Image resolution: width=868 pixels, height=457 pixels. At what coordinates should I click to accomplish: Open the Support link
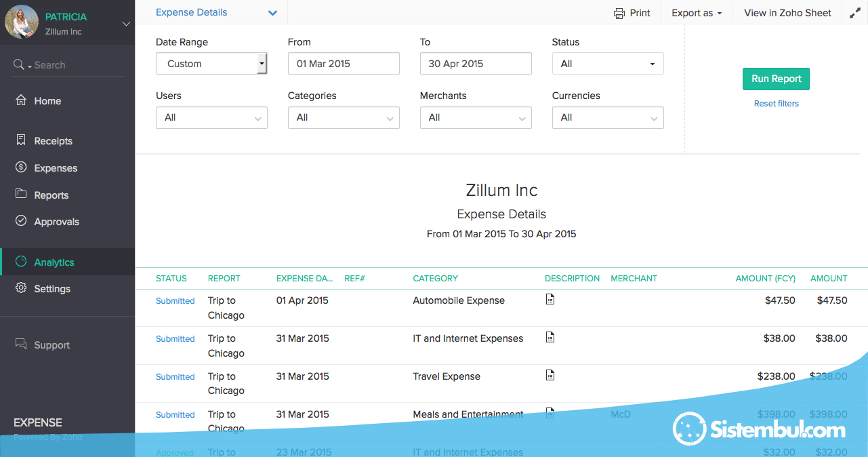coord(52,345)
